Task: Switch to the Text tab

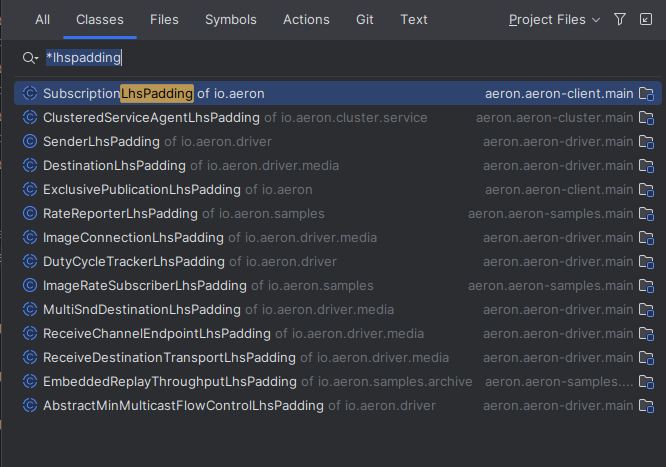Action: 414,20
